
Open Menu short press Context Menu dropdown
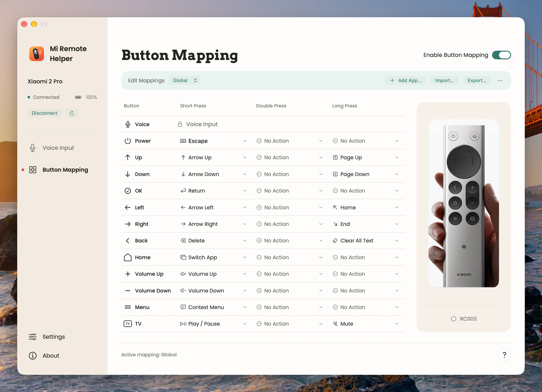pyautogui.click(x=213, y=307)
